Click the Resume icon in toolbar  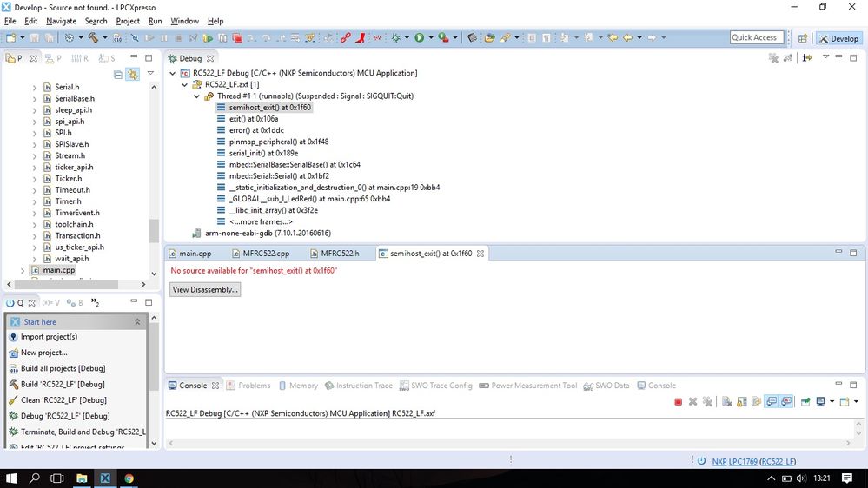click(150, 37)
